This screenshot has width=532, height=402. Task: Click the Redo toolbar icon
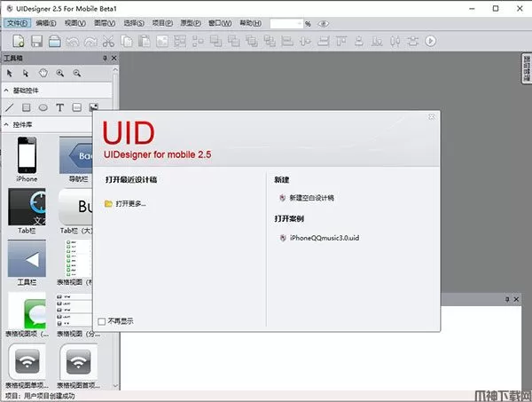pyautogui.click(x=90, y=42)
